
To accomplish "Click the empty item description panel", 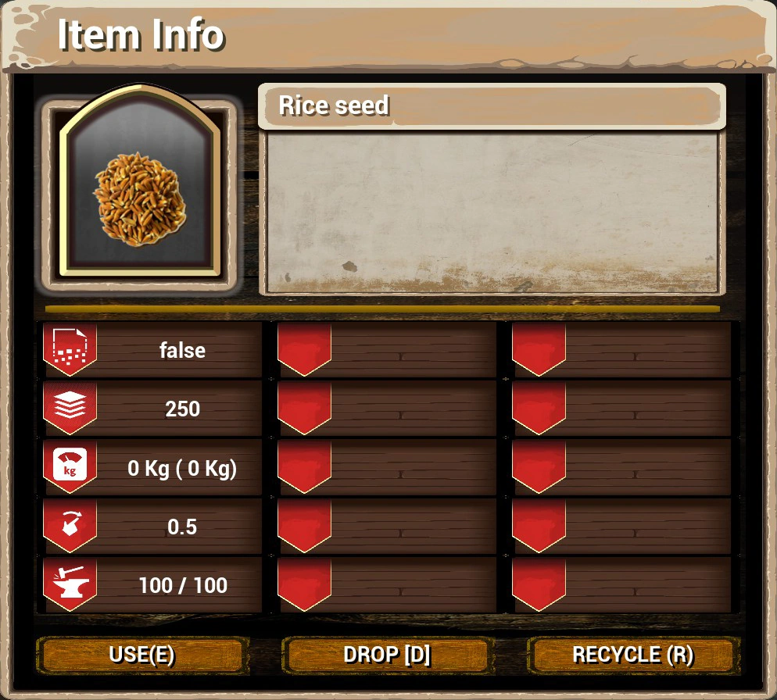I will (492, 213).
